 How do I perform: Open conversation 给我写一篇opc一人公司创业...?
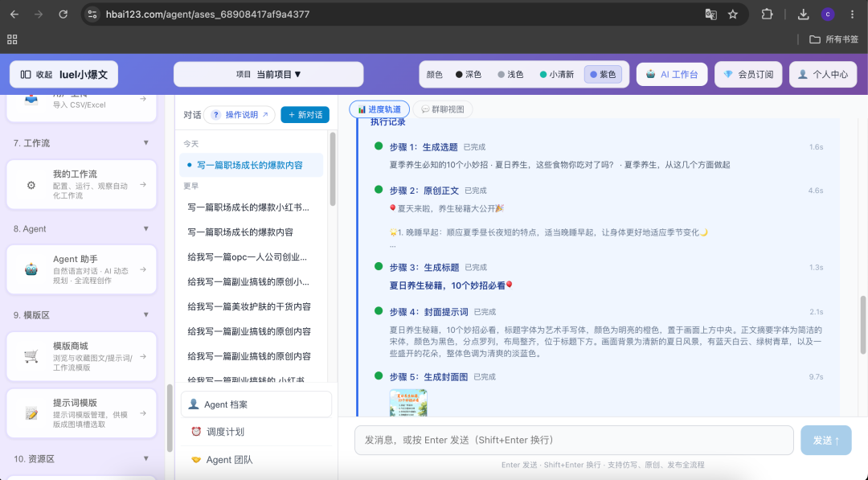tap(248, 257)
